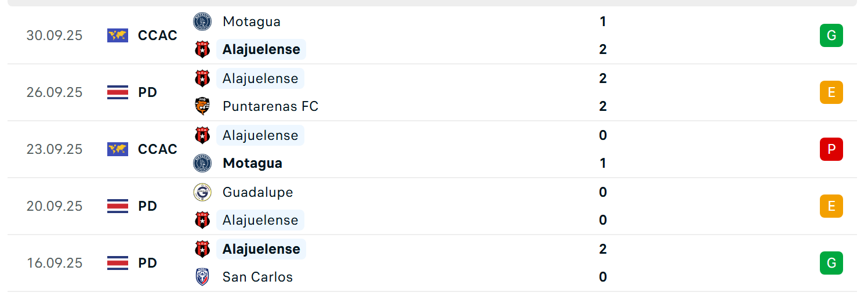Screen dimensions: 868x299
Task: Click Motagua crest in 23.09.25 match
Action: pos(202,163)
